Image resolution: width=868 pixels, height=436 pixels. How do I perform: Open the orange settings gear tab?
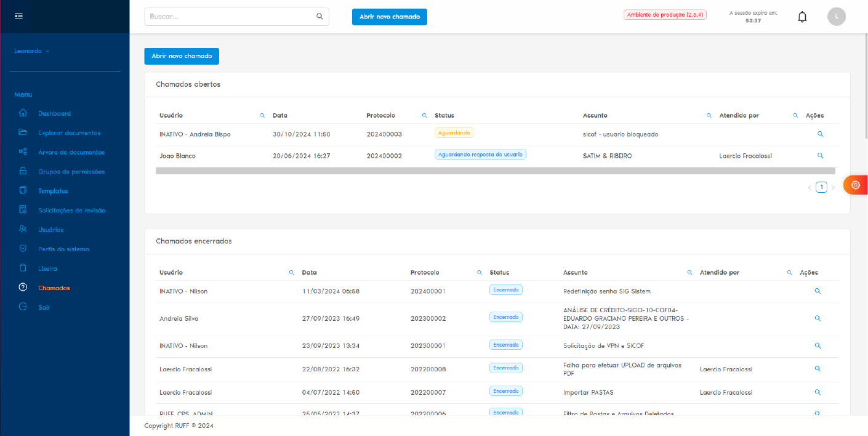coord(855,185)
